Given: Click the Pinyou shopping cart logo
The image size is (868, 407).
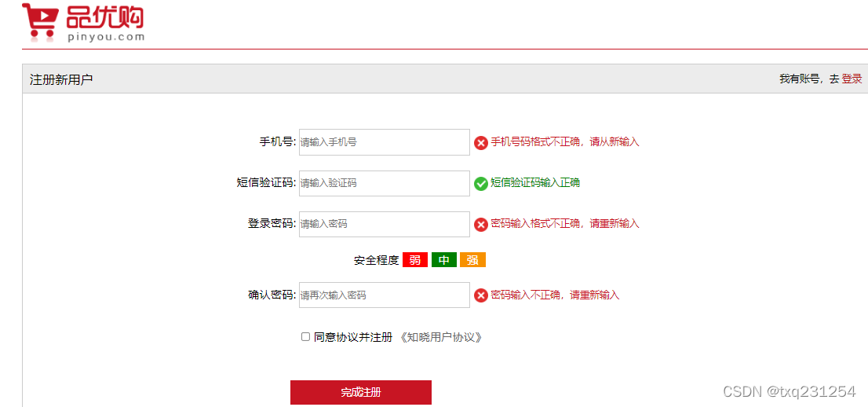Looking at the screenshot, I should tap(83, 22).
